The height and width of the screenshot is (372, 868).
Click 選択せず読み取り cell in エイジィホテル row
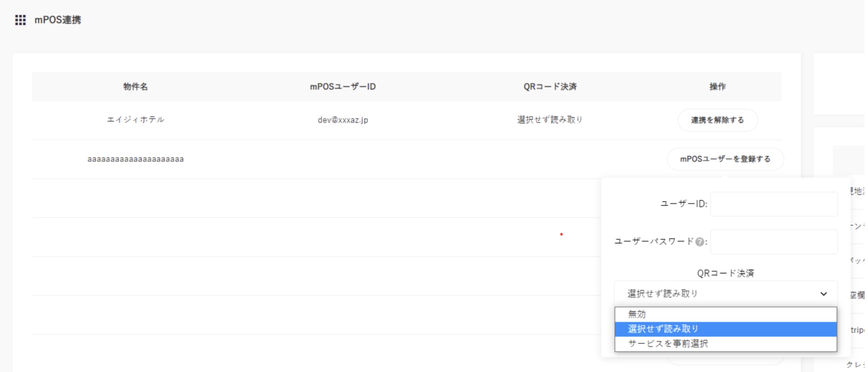tap(550, 120)
